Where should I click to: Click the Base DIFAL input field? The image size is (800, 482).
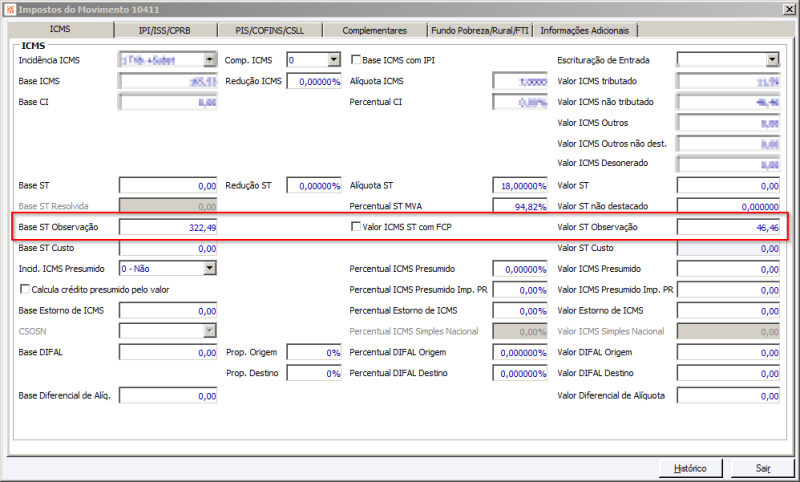click(168, 352)
